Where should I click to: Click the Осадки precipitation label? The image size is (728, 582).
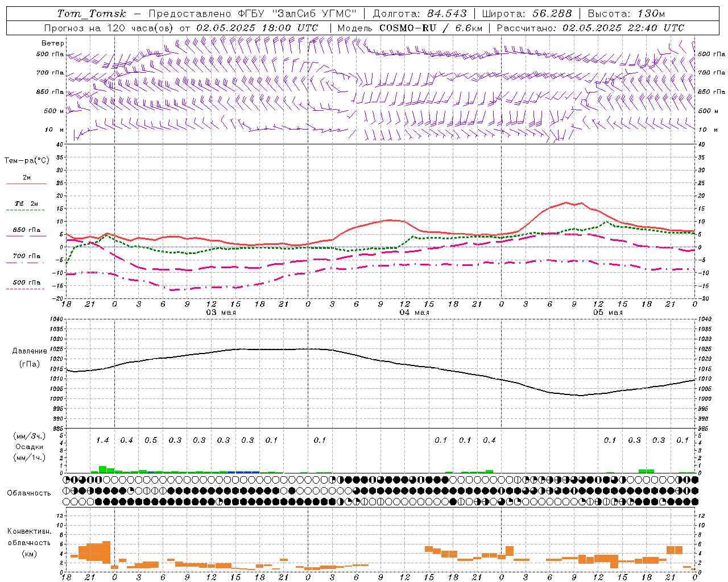29,447
